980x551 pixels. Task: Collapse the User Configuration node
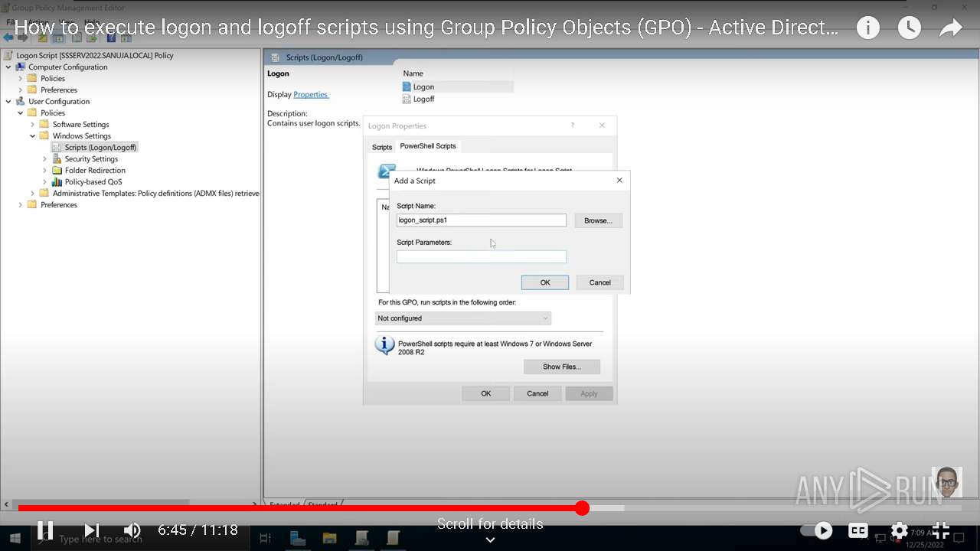(8, 101)
